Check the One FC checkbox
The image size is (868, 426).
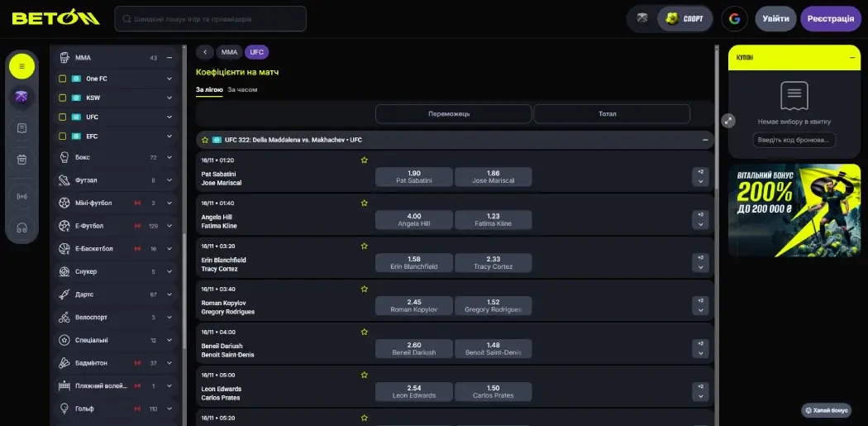pyautogui.click(x=62, y=79)
